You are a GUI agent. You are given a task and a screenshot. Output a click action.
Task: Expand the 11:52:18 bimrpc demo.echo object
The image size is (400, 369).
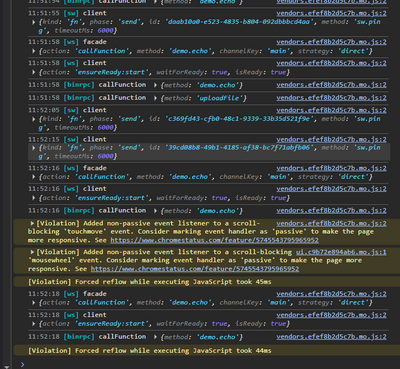coord(155,337)
